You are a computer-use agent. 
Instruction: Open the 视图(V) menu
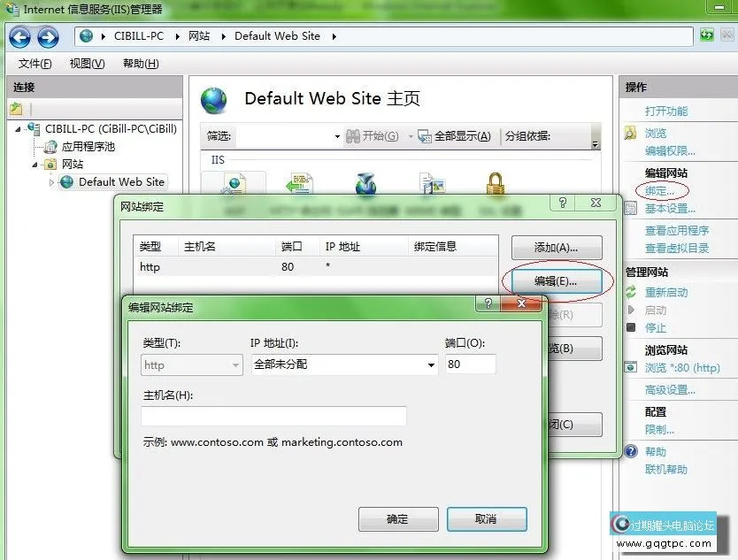(86, 63)
